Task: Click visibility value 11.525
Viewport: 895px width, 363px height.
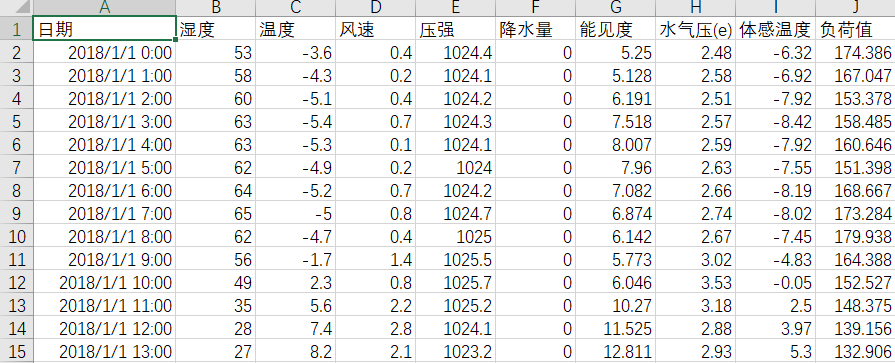Action: [x=615, y=328]
